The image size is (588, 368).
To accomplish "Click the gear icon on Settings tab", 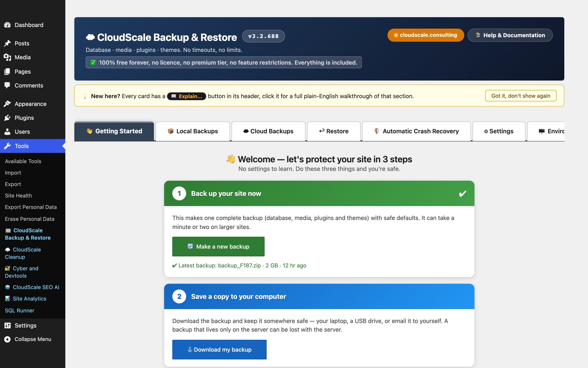I will (486, 131).
